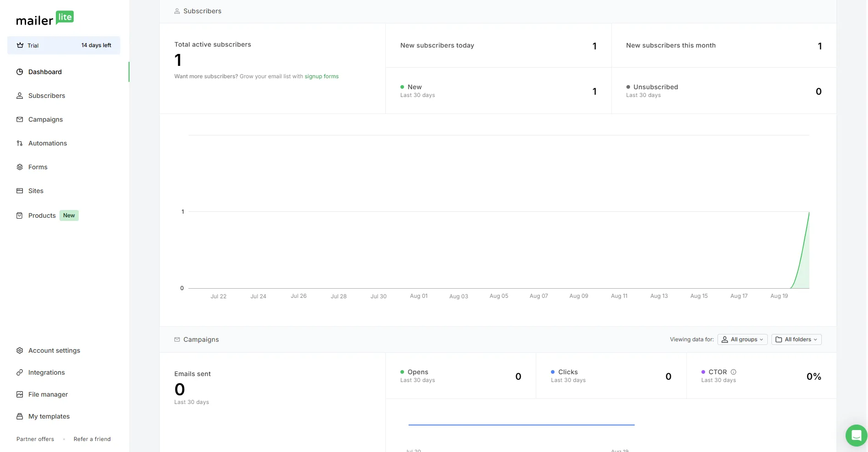Click the My templates icon
This screenshot has width=868, height=452.
pyautogui.click(x=20, y=416)
